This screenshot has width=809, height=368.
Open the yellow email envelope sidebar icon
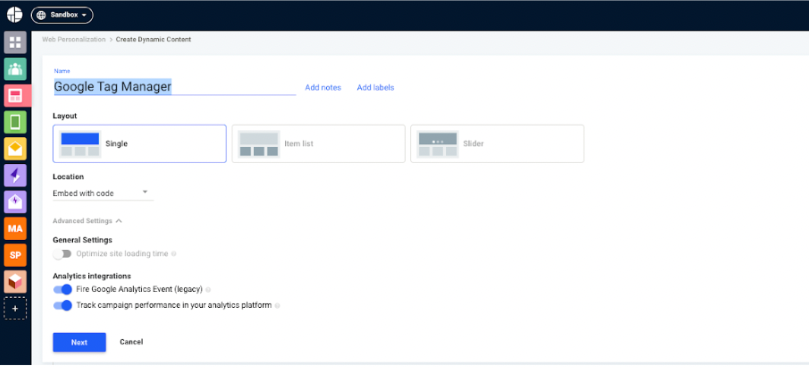pos(15,149)
